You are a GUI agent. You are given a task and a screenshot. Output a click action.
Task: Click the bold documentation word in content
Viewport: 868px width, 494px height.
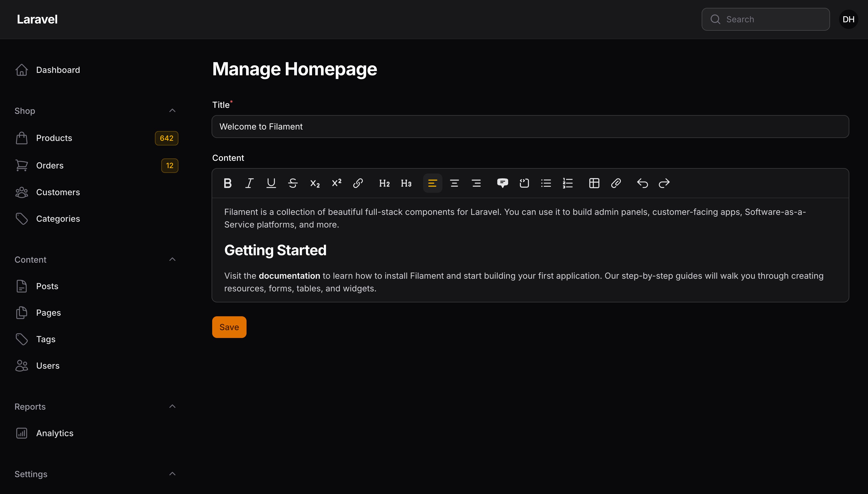tap(289, 276)
